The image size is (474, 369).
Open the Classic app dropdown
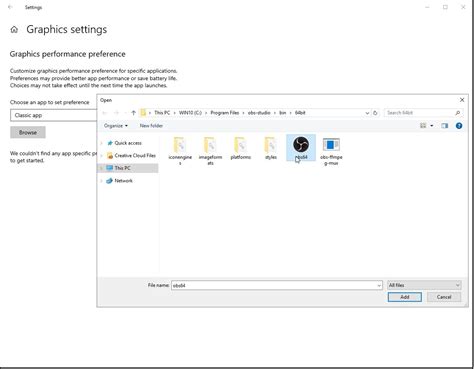pyautogui.click(x=53, y=115)
